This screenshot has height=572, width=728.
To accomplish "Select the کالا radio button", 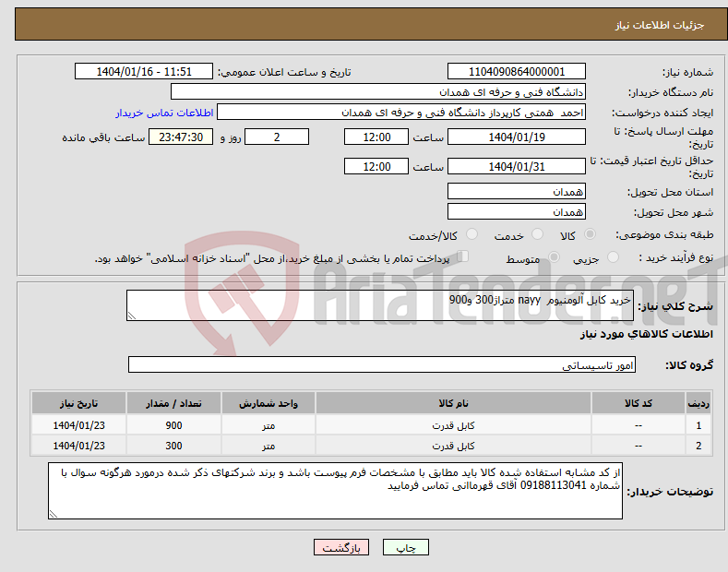I will tap(590, 234).
